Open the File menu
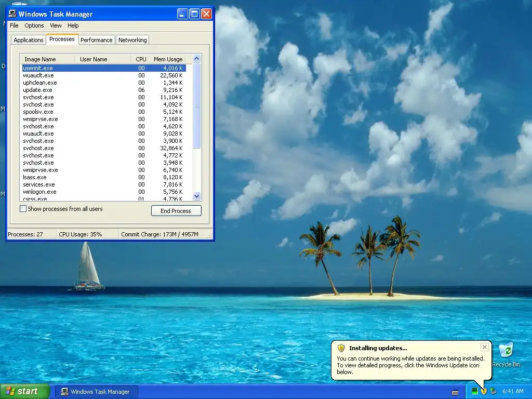Viewport: 532px width, 399px height. pos(14,25)
